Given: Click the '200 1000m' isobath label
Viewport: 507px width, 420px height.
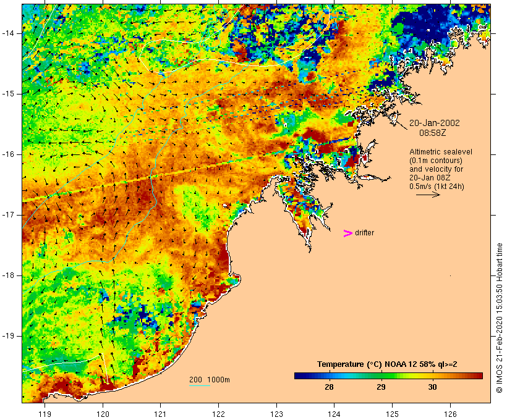Looking at the screenshot, I should 210,380.
